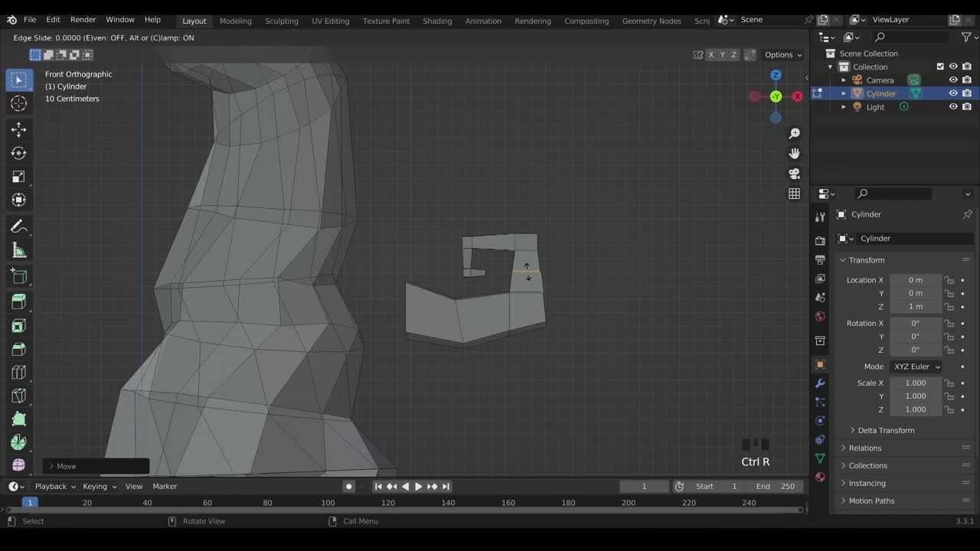Toggle visibility of Light object
Image resolution: width=980 pixels, height=551 pixels.
tap(953, 107)
